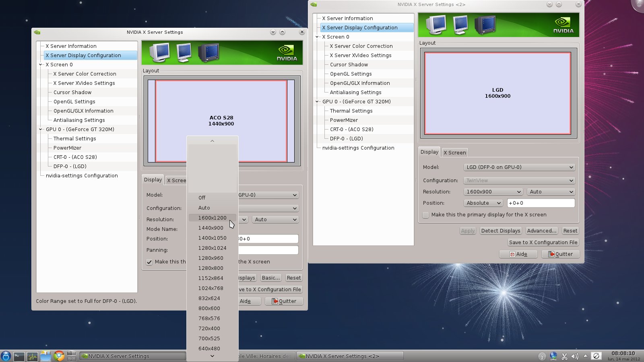Screen dimensions: 644x362
Task: Choose 1600x1200 resolution
Action: (x=213, y=218)
